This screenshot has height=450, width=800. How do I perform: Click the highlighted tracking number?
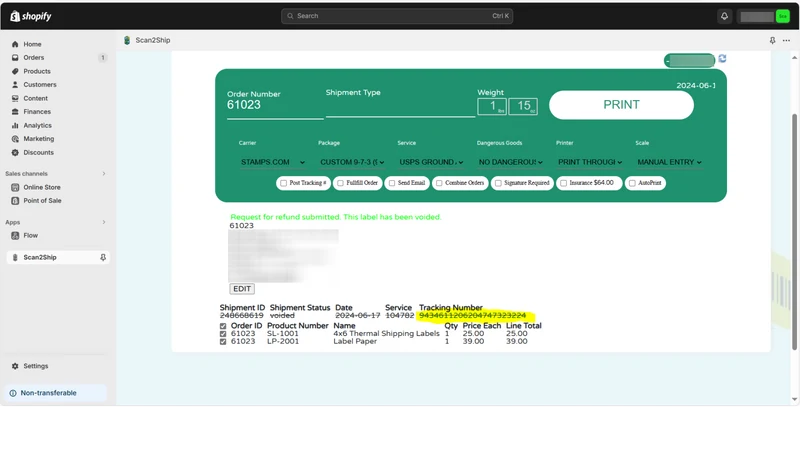pos(472,316)
